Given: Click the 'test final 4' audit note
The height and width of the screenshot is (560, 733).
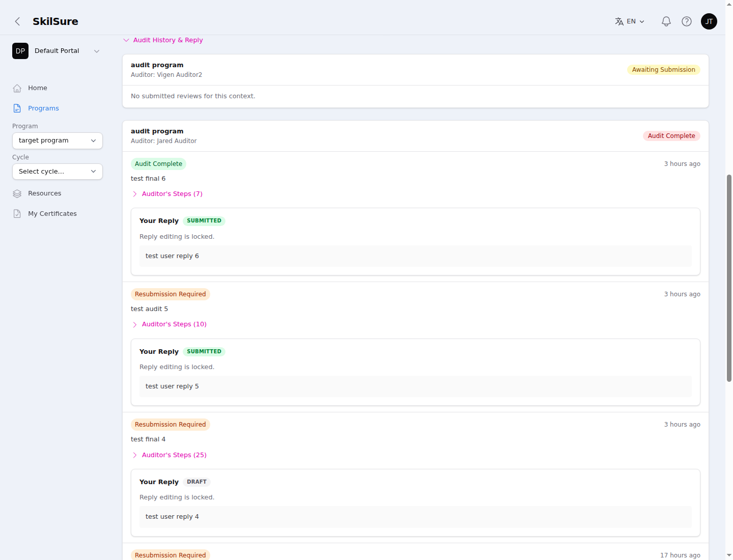Looking at the screenshot, I should coord(148,439).
